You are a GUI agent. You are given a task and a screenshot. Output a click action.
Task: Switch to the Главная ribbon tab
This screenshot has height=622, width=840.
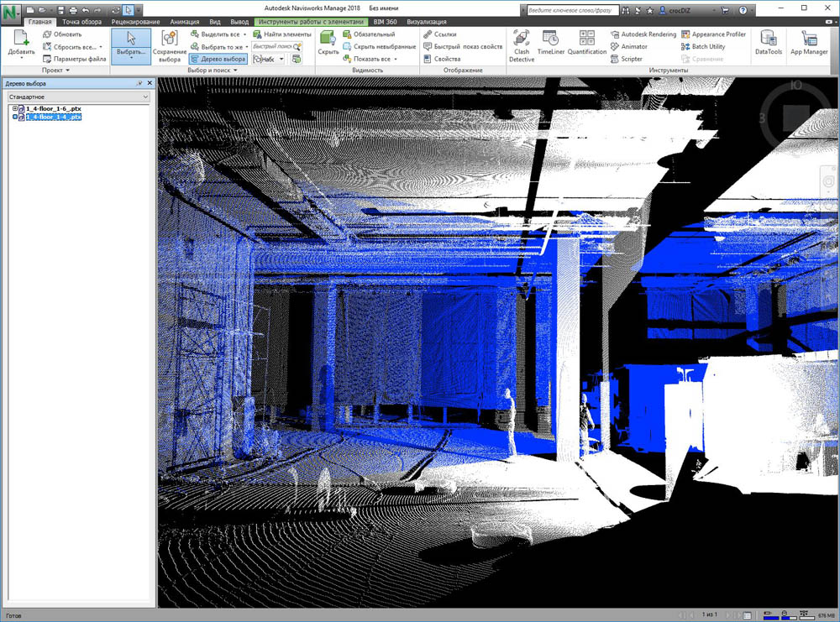[x=39, y=22]
